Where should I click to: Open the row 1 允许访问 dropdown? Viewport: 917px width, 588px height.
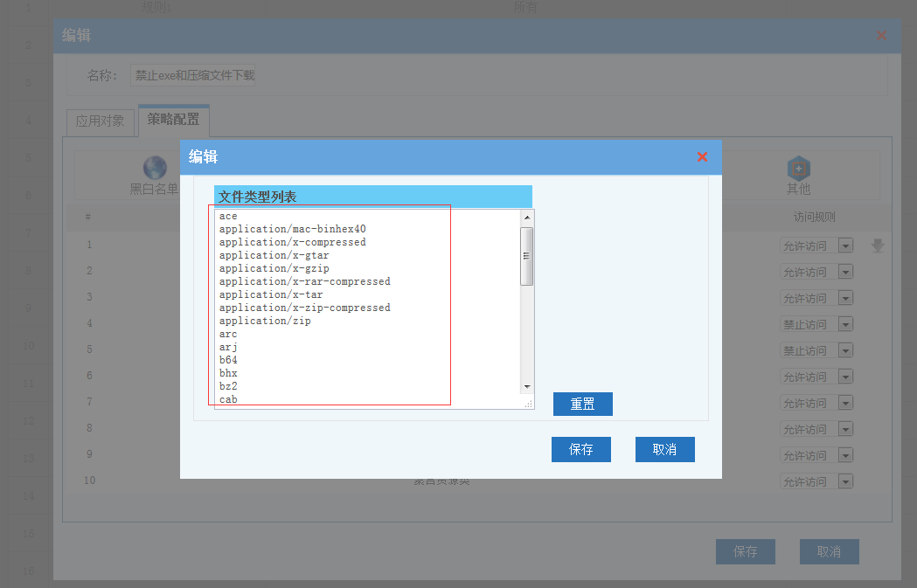[x=845, y=246]
